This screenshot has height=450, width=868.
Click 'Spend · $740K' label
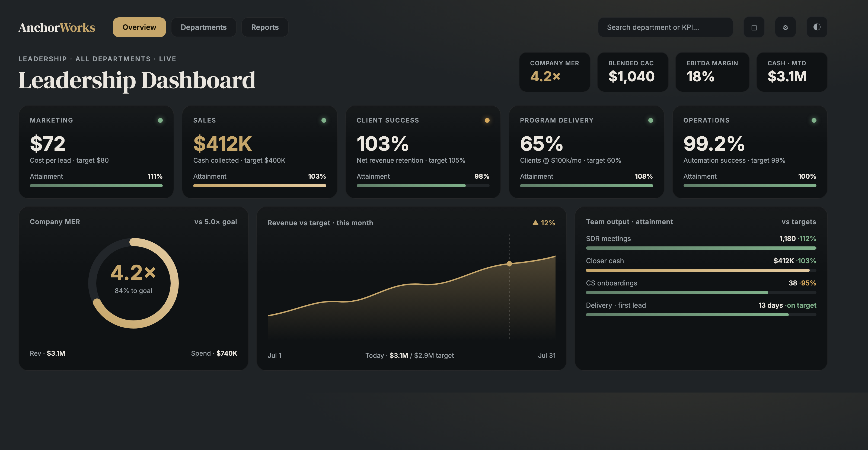pos(214,353)
